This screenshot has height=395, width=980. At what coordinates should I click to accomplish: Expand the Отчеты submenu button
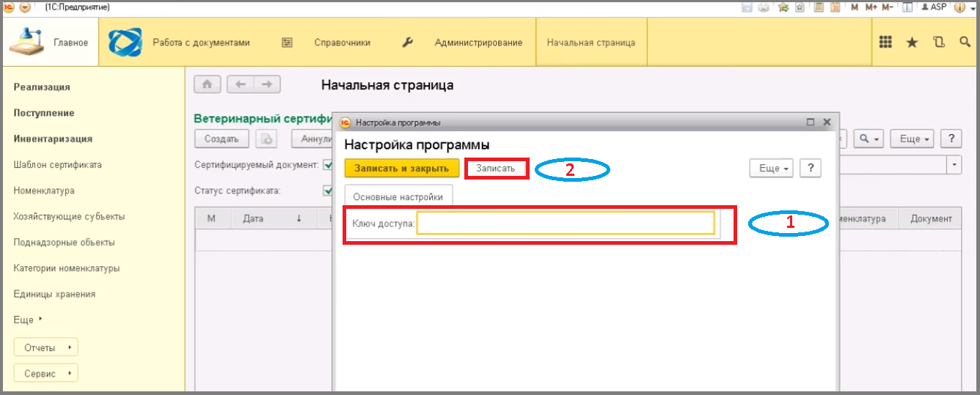pos(45,347)
